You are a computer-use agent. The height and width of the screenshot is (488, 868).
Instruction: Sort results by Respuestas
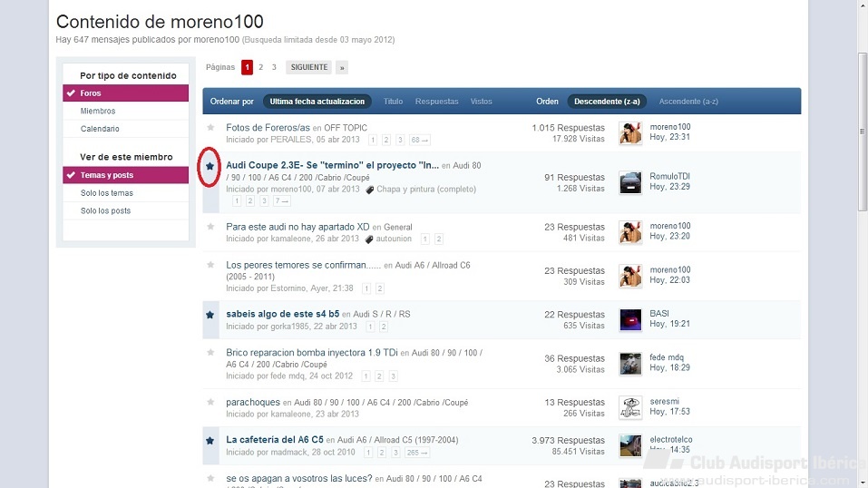pos(437,102)
